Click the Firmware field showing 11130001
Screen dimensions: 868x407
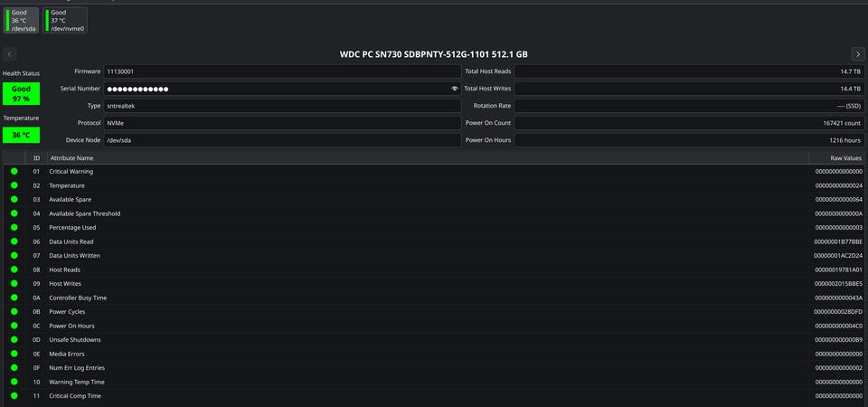[x=282, y=71]
